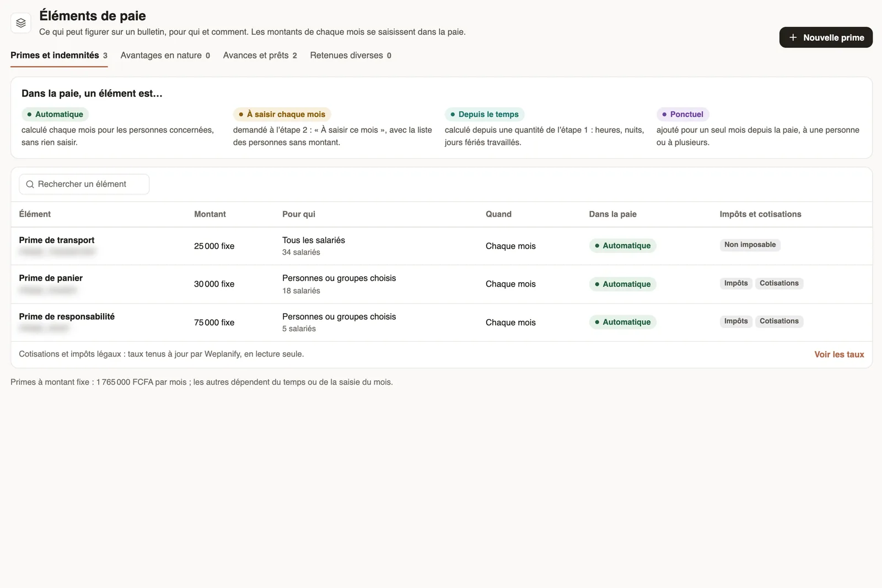882x588 pixels.
Task: Select the Prime de transport row
Action: point(442,246)
